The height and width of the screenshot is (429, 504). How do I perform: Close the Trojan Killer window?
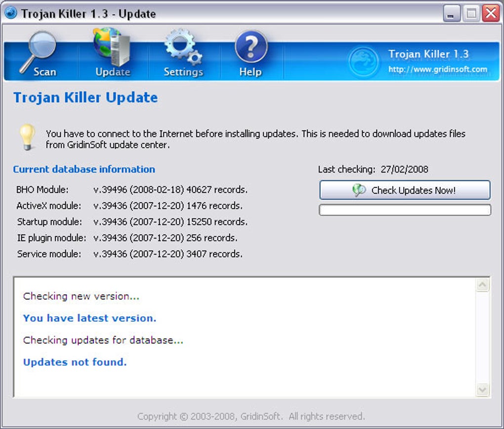491,14
